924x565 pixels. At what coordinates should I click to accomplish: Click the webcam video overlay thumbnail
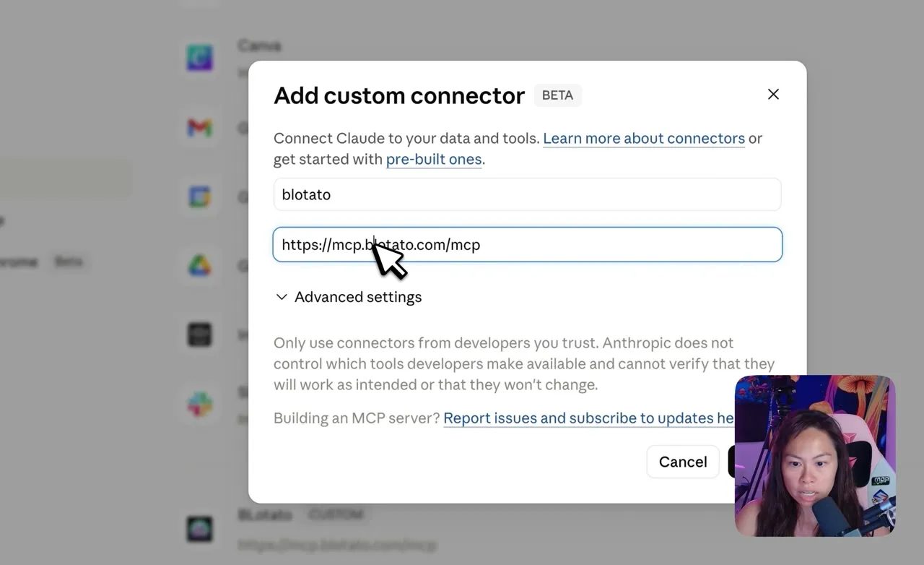(815, 456)
